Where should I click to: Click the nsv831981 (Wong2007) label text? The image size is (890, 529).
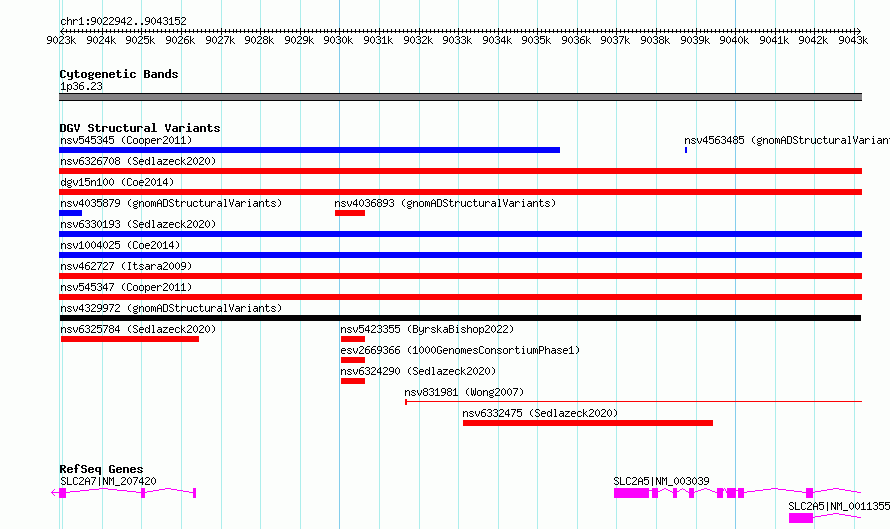click(x=464, y=392)
